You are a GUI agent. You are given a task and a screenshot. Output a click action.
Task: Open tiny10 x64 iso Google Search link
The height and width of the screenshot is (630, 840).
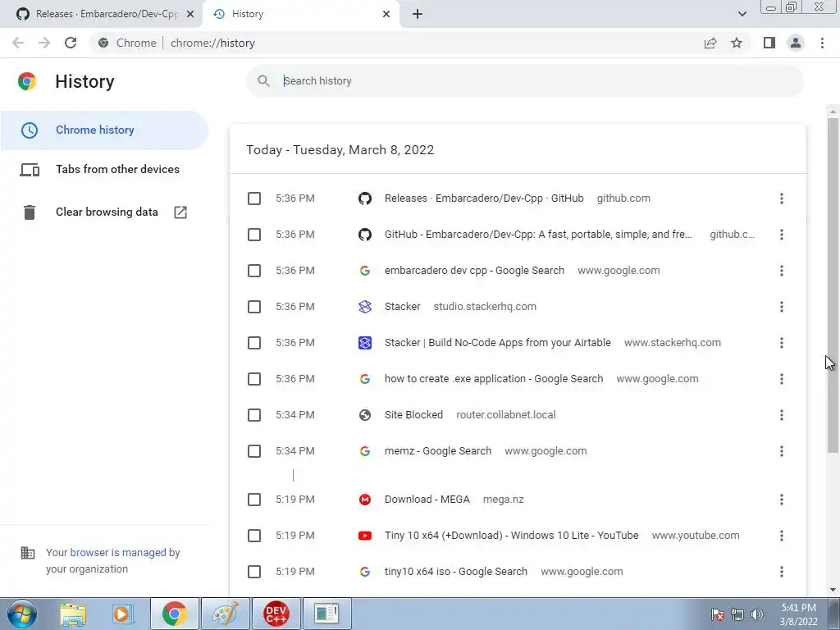456,572
